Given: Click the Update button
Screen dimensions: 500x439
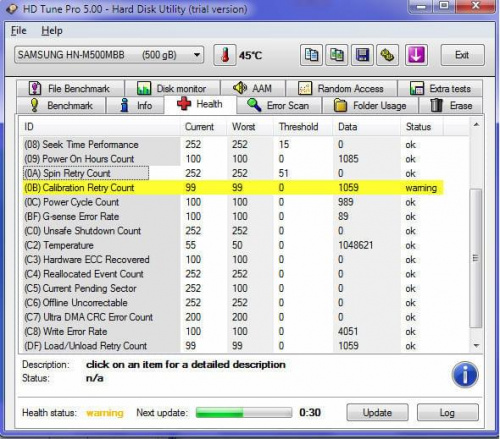Looking at the screenshot, I should point(377,413).
